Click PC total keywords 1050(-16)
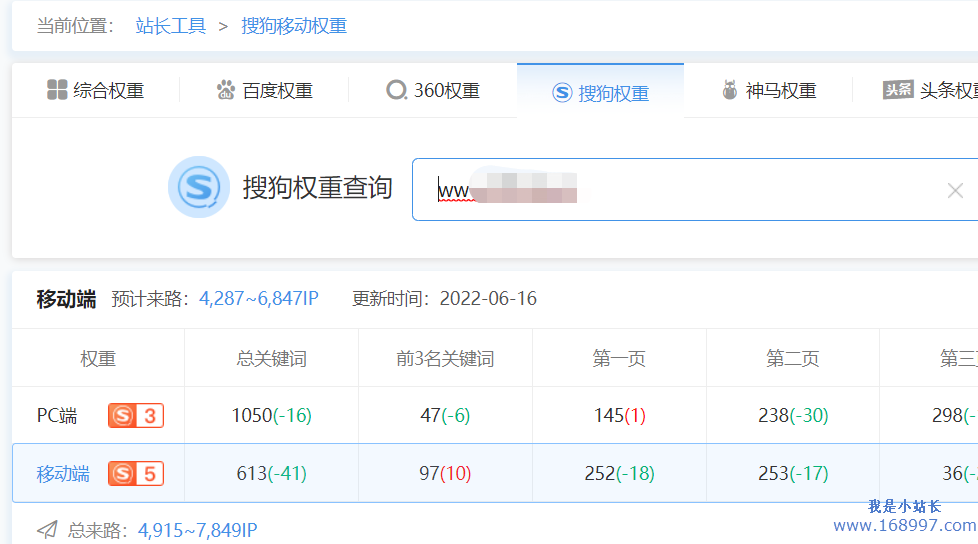 click(x=271, y=415)
